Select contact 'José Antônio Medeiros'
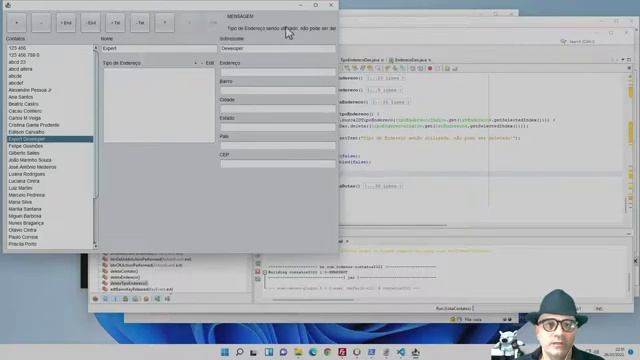This screenshot has width=640, height=360. pos(50,167)
